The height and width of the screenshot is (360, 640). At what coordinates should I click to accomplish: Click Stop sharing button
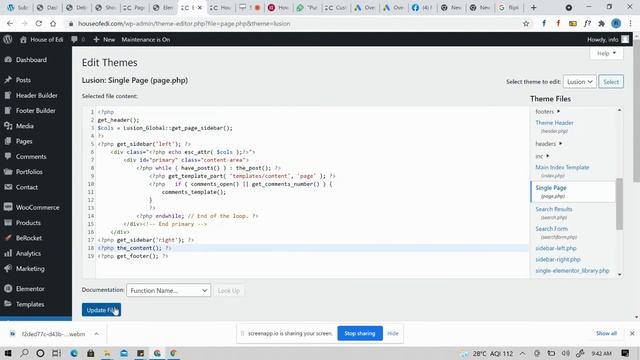(360, 333)
